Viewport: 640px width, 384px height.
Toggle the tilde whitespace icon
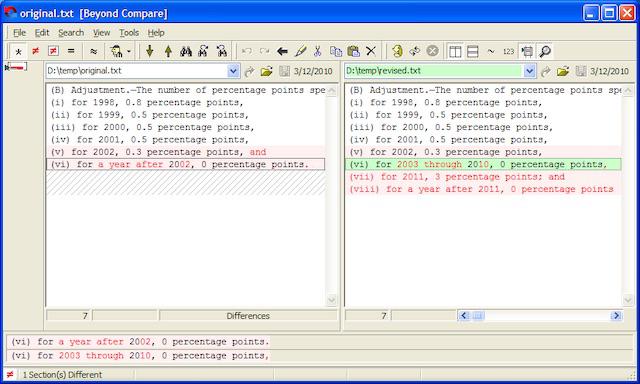491,51
